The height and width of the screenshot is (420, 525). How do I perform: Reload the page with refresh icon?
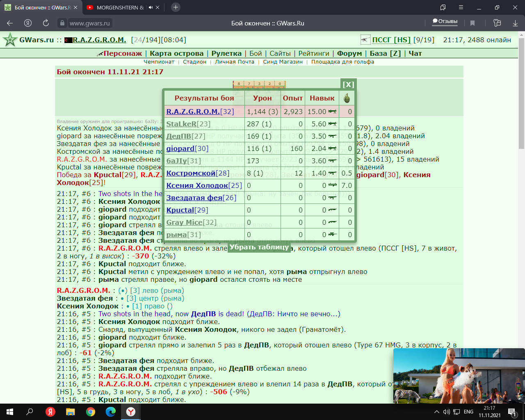coord(46,23)
